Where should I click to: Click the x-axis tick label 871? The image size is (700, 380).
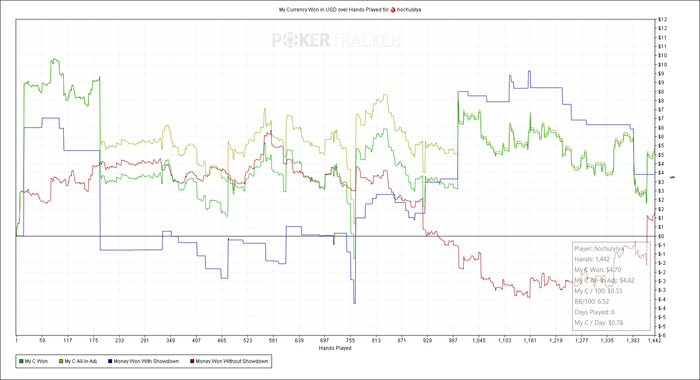point(402,341)
